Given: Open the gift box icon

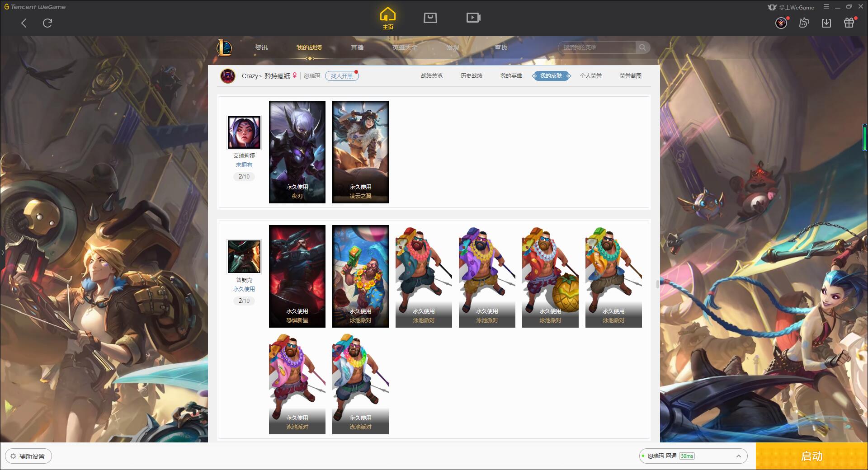Looking at the screenshot, I should click(x=849, y=23).
